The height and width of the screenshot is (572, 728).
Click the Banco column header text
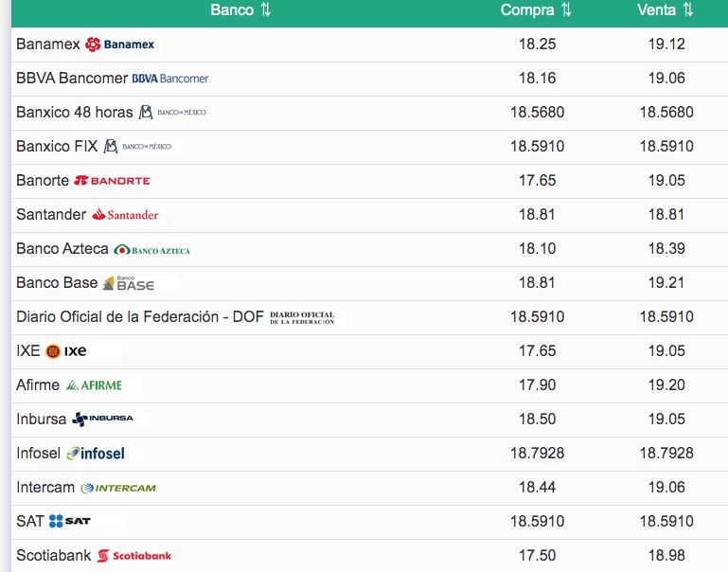[232, 9]
